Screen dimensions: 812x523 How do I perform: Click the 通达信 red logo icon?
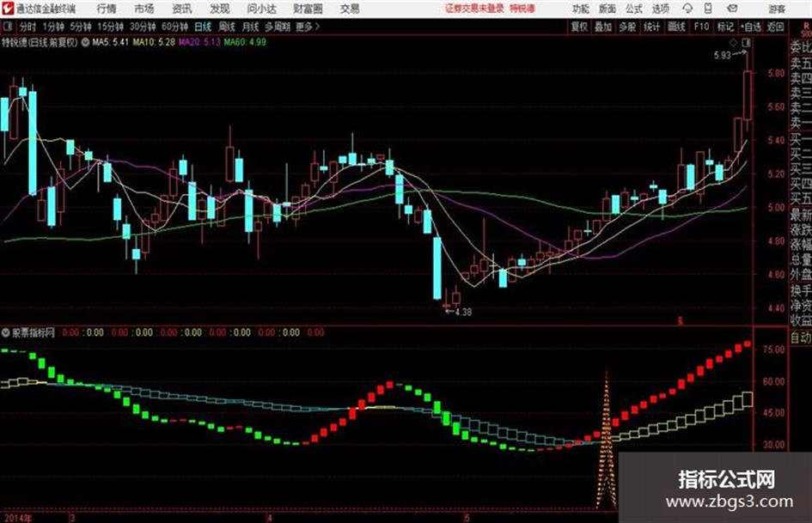7,9
